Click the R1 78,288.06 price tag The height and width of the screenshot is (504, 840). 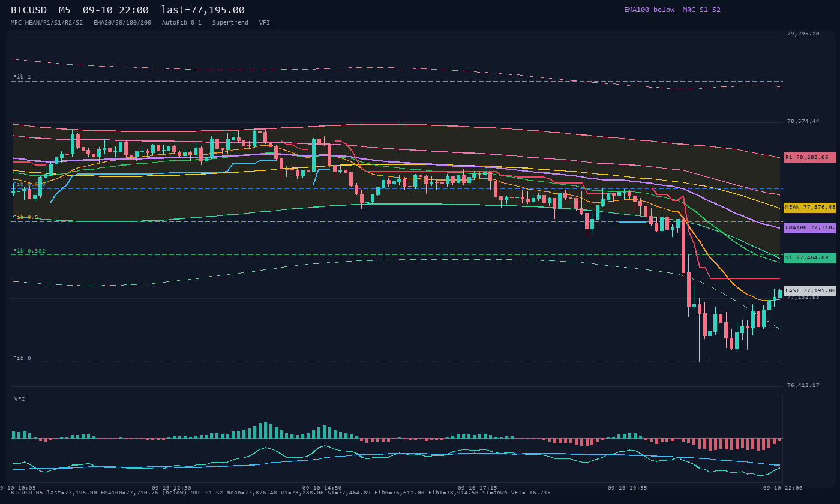[809, 158]
